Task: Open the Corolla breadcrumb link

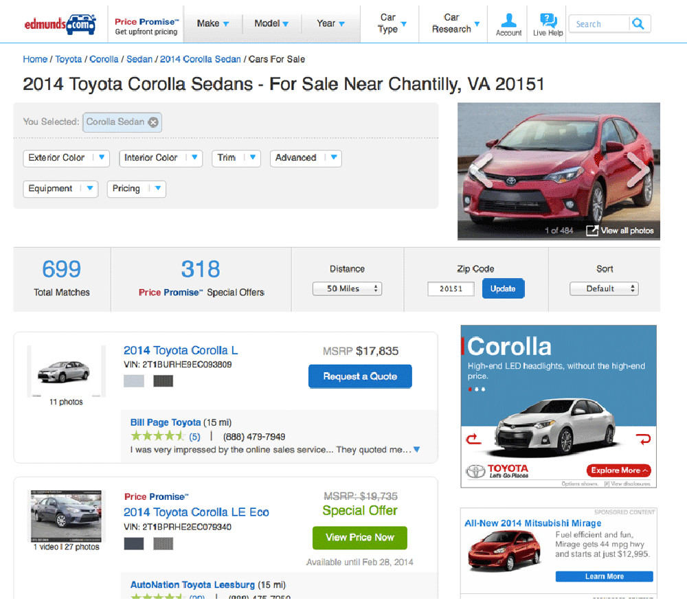Action: pyautogui.click(x=104, y=59)
